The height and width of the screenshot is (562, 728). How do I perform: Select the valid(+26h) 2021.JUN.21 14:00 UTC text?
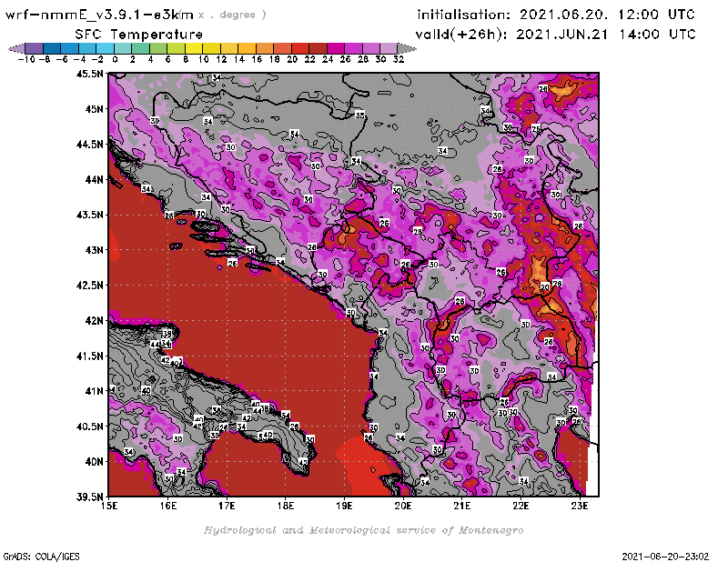point(555,34)
